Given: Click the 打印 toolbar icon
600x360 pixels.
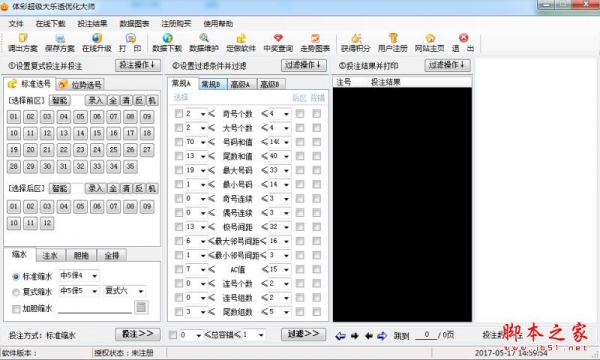Looking at the screenshot, I should [x=130, y=43].
